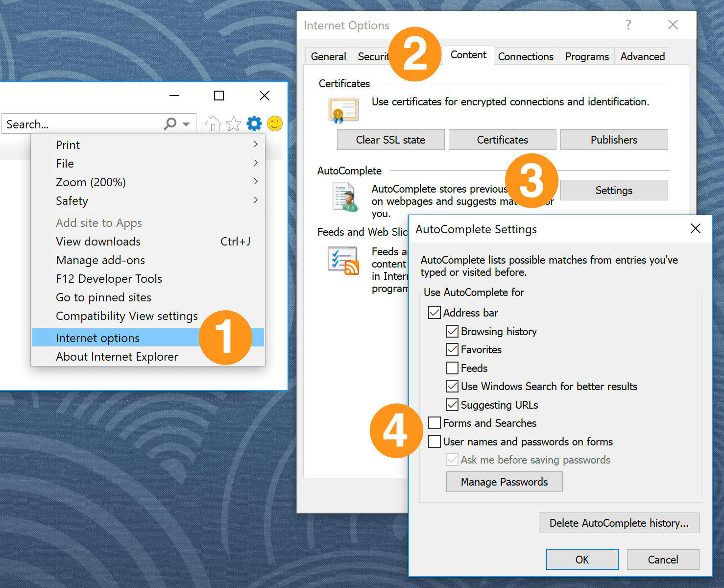724x588 pixels.
Task: Click the Publishers button
Action: click(614, 140)
